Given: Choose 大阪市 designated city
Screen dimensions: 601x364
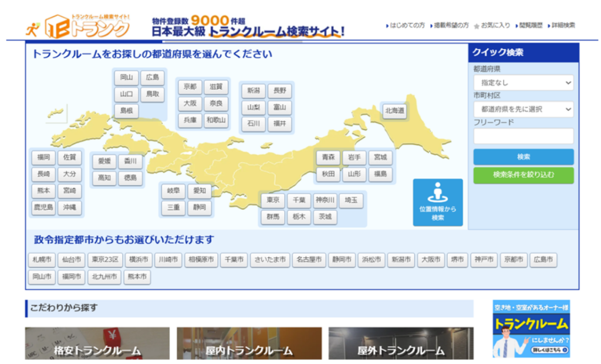Looking at the screenshot, I should 431,260.
